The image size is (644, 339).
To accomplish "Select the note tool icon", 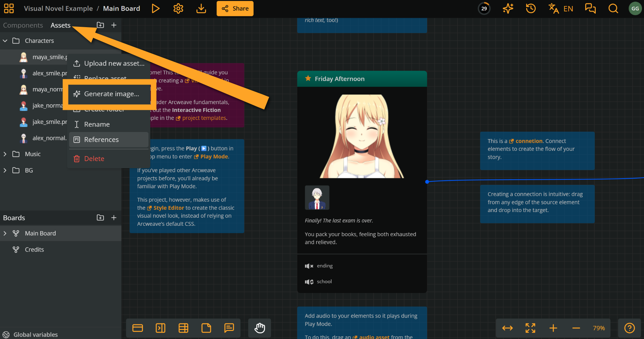I will [x=206, y=328].
